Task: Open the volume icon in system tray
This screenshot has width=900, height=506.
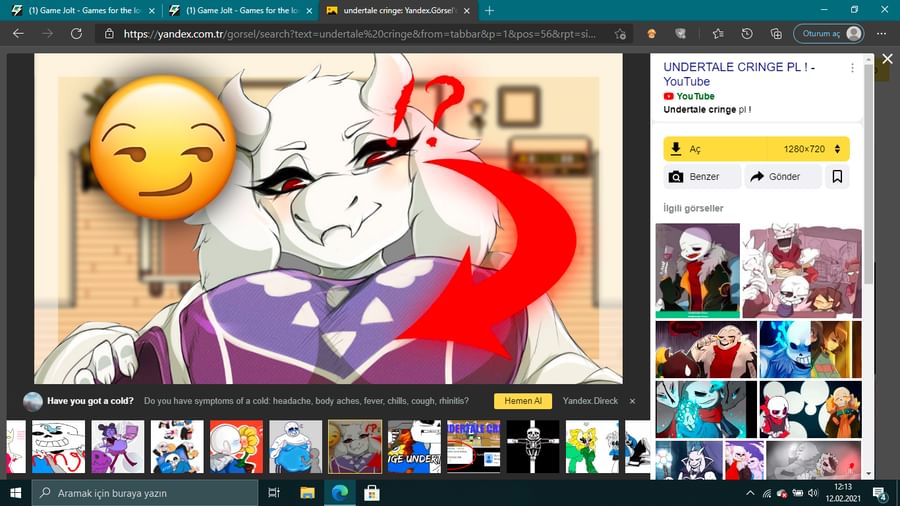Action: pos(812,493)
